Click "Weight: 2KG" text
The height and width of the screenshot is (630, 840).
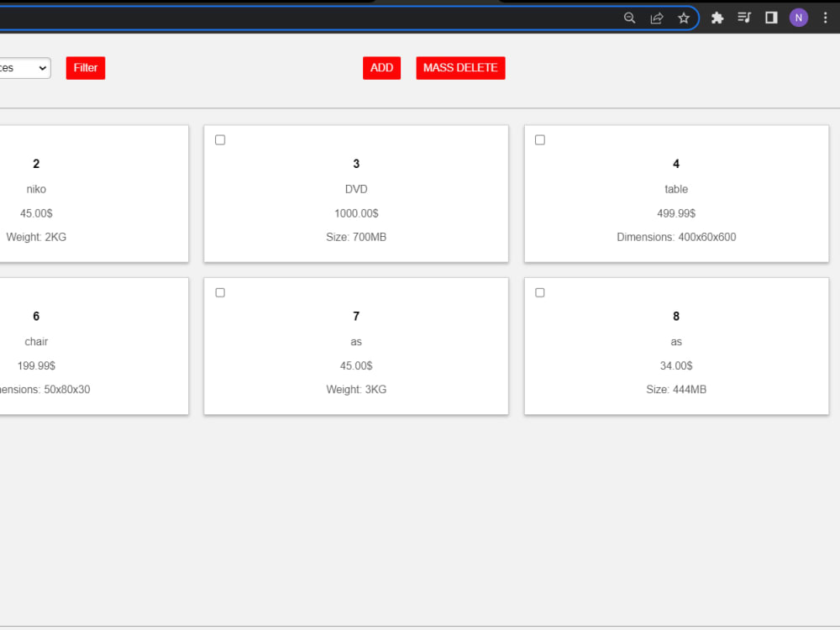(36, 237)
